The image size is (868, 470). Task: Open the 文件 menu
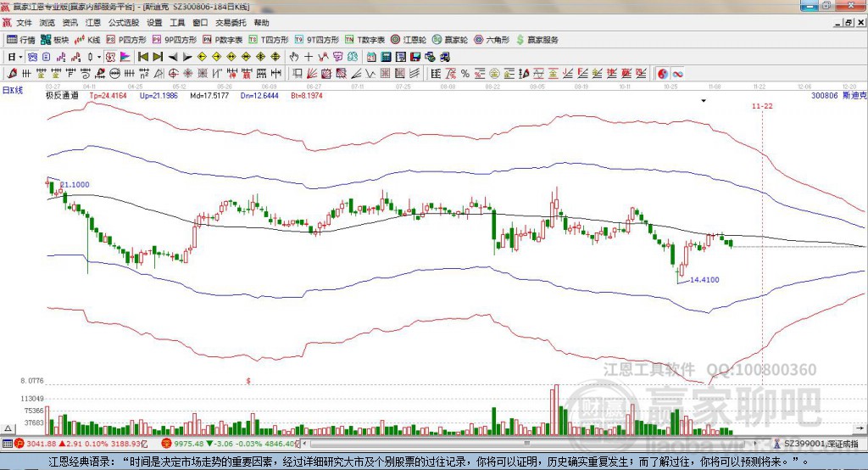coord(25,23)
